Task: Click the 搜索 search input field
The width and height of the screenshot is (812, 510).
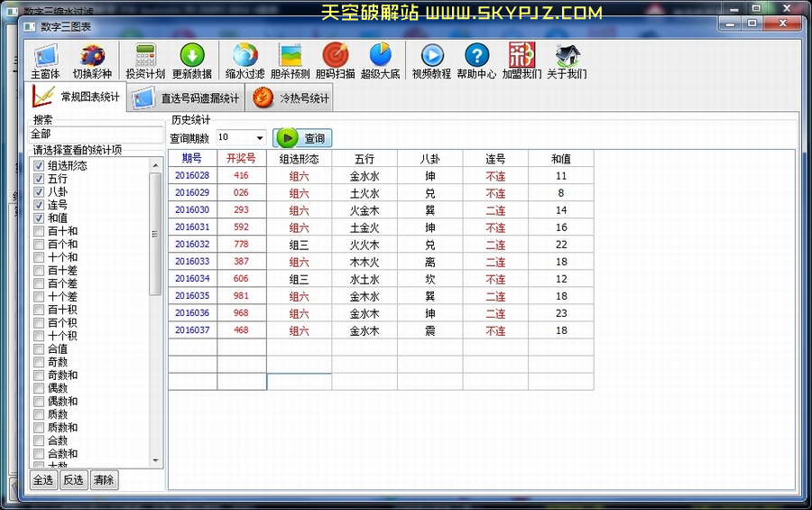Action: 95,134
